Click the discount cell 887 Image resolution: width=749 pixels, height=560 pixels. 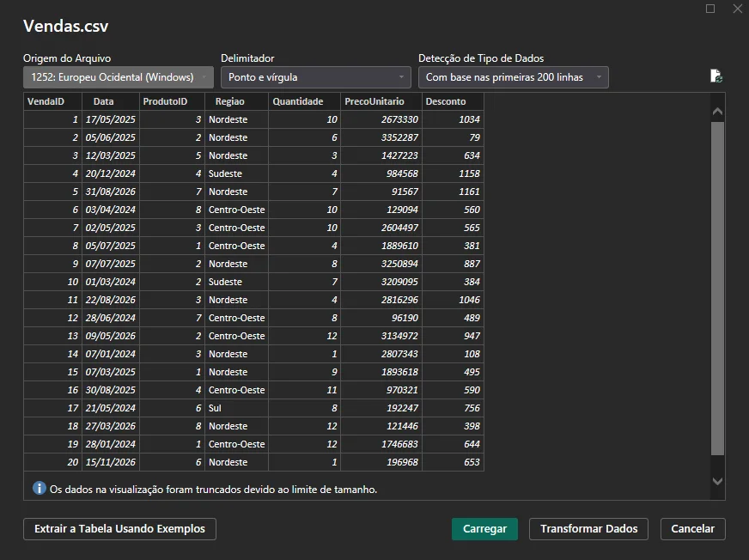[453, 264]
